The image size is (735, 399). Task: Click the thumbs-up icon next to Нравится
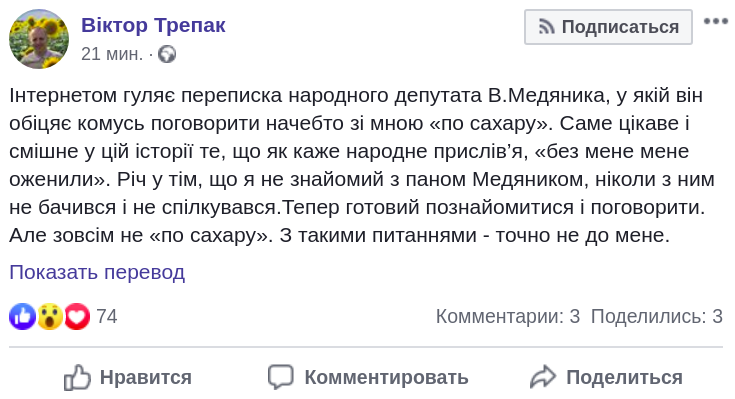click(77, 377)
